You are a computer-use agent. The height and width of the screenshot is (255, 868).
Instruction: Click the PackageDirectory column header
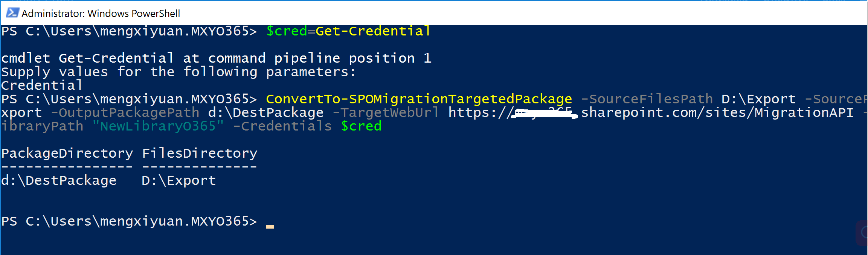click(x=67, y=154)
